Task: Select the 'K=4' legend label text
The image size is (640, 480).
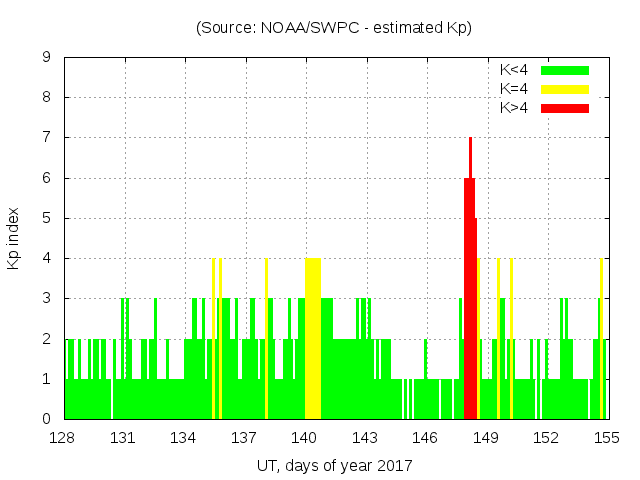Action: point(515,89)
